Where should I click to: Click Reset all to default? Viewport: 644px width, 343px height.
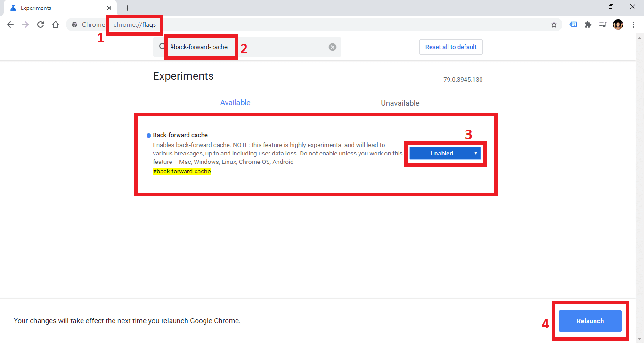click(x=451, y=47)
